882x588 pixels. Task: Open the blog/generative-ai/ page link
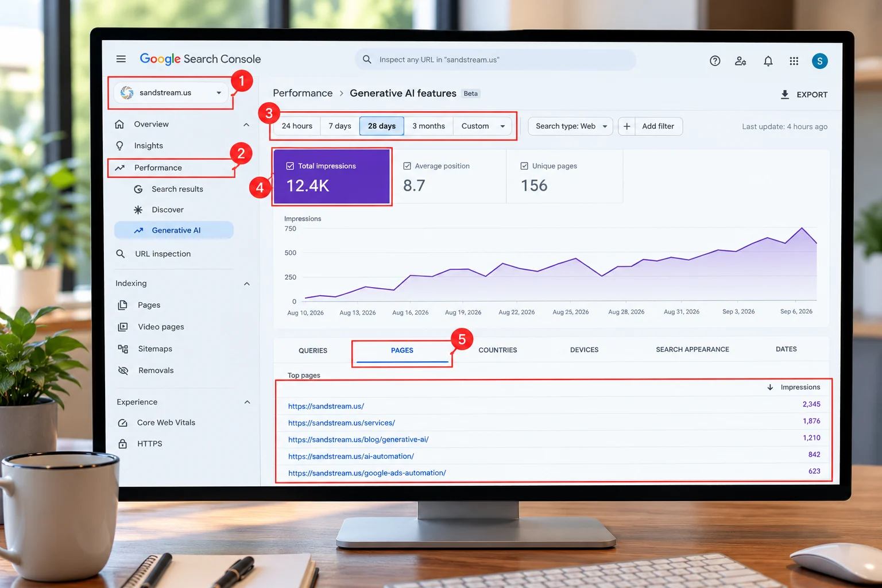358,439
